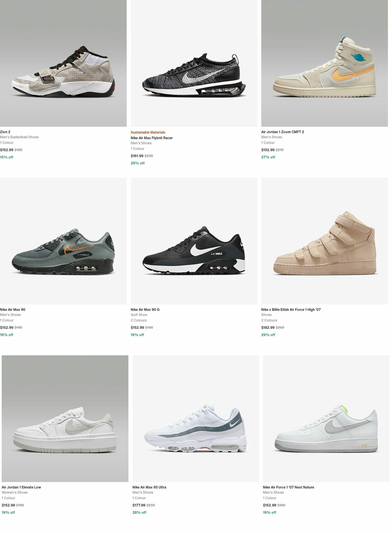This screenshot has height=533, width=392.
Task: Click the Nike Air Max Flyknit Racer title
Action: [151, 137]
